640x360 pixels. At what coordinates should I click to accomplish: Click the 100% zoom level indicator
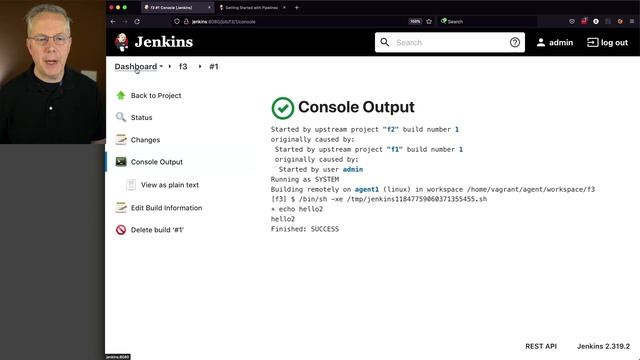[x=415, y=21]
